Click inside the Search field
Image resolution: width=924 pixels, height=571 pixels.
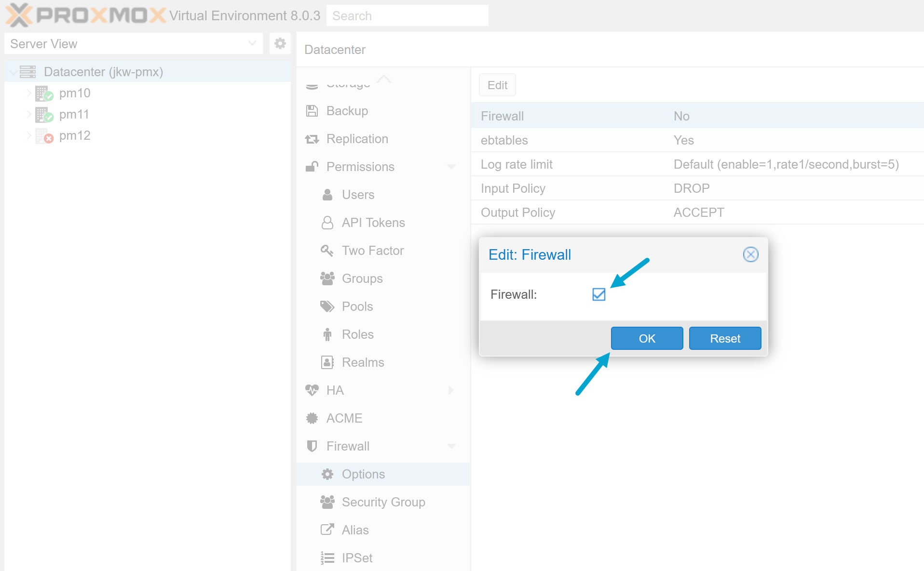[407, 15]
